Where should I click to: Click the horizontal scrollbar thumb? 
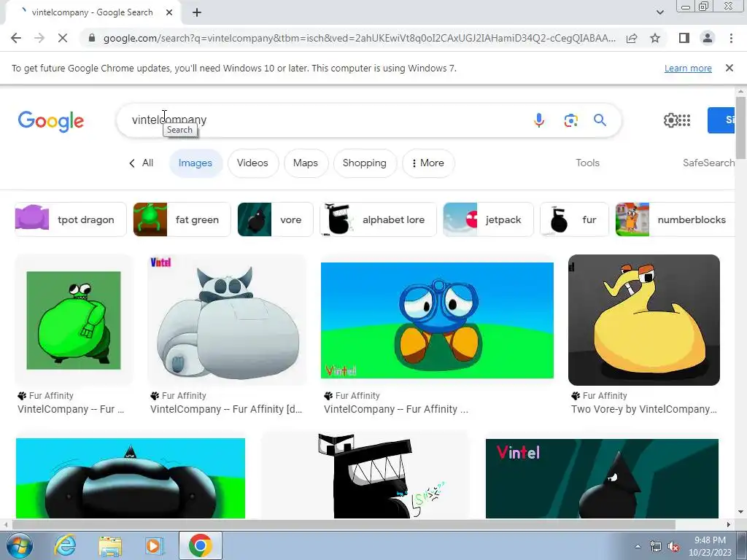[344, 524]
